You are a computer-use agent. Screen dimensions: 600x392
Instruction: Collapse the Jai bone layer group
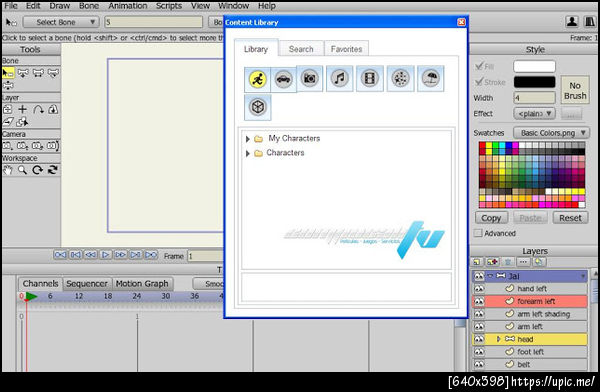(x=491, y=276)
